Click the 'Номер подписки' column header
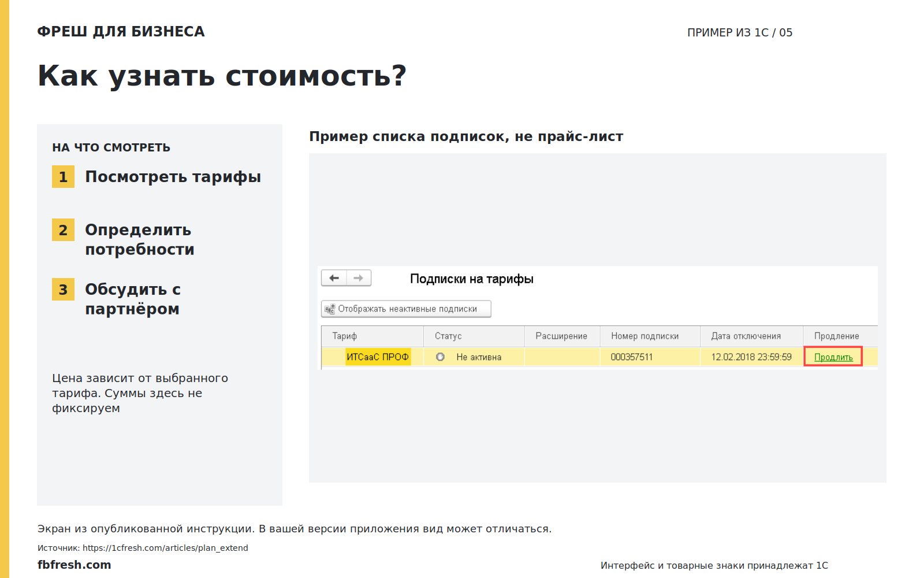The width and height of the screenshot is (924, 578). click(650, 336)
